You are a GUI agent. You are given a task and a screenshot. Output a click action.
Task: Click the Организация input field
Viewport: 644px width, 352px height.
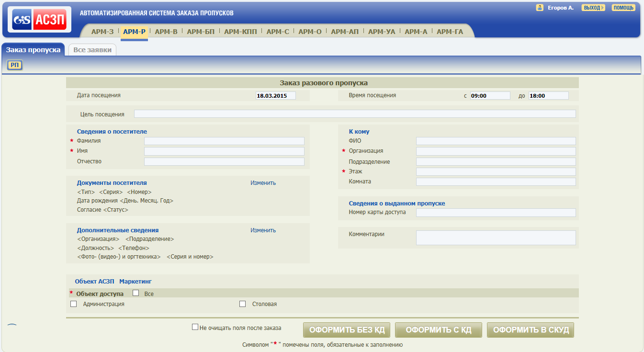tap(496, 151)
